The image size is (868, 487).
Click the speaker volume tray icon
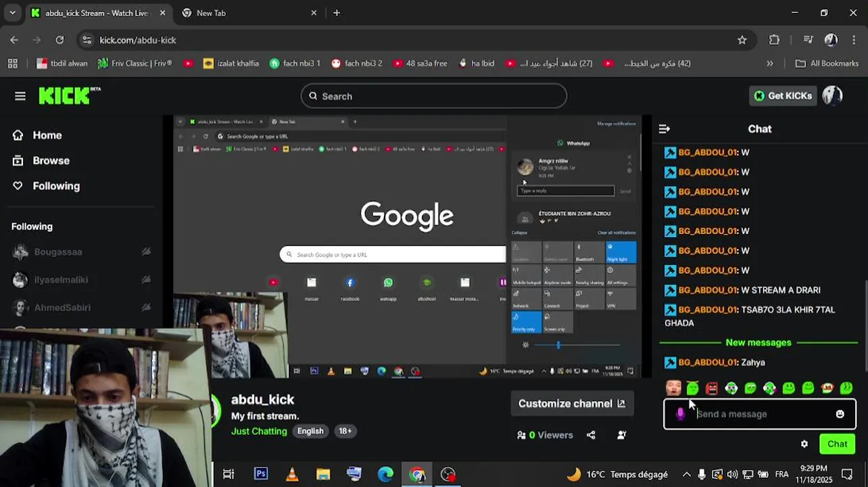click(x=732, y=475)
